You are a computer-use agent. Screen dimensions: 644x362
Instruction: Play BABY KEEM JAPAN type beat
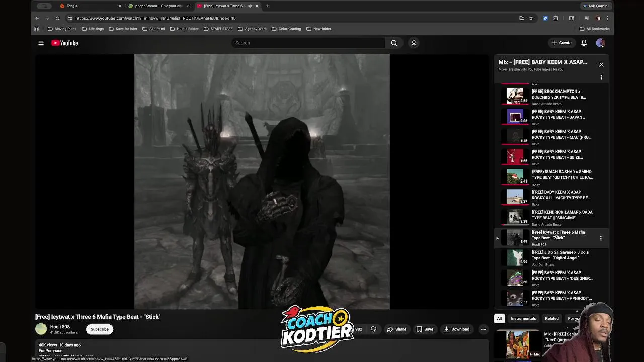coord(551,116)
